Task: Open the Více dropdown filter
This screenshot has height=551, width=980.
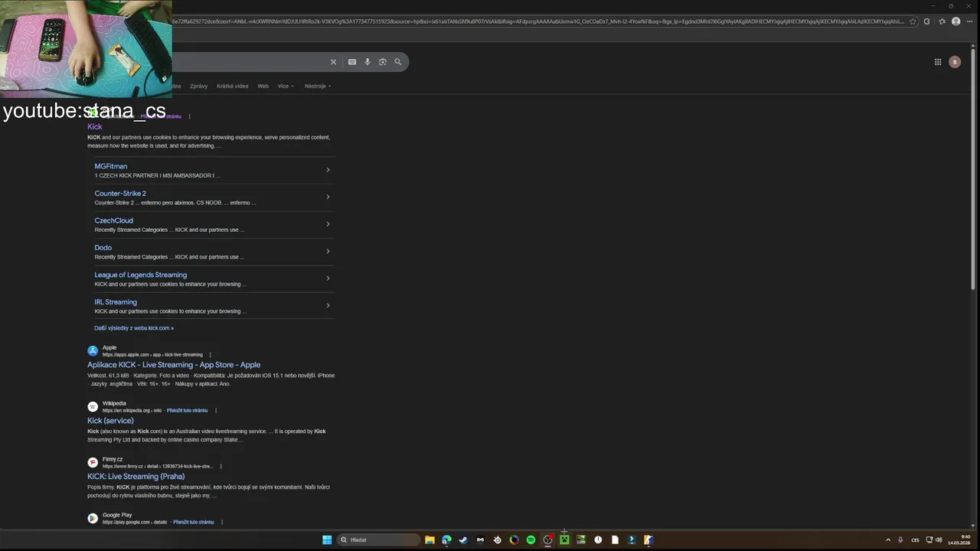Action: [x=286, y=86]
